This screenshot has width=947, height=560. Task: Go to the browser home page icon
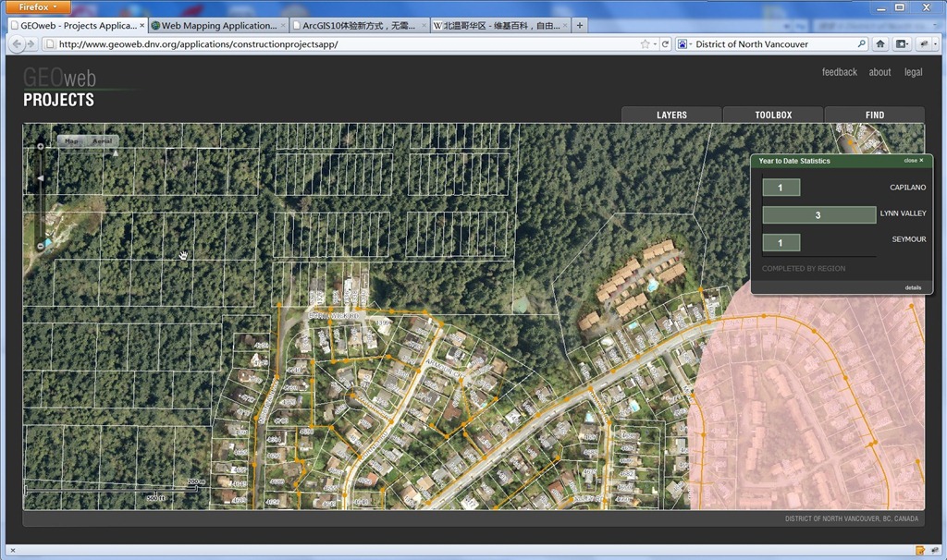(x=880, y=43)
